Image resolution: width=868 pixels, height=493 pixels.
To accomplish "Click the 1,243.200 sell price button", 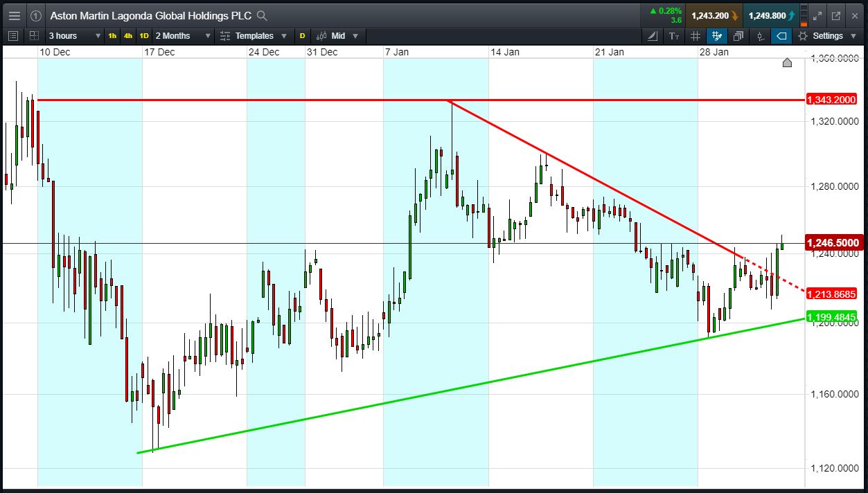I will click(714, 15).
